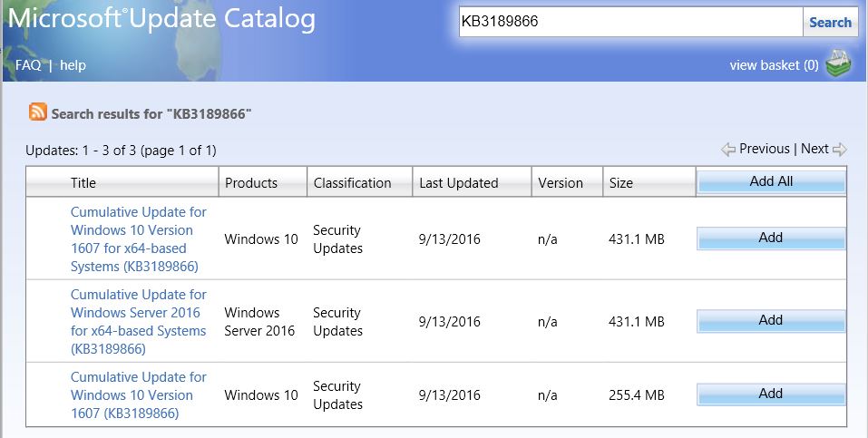Screen dimensions: 868x438
Task: Click the Next page link
Action: coord(814,149)
